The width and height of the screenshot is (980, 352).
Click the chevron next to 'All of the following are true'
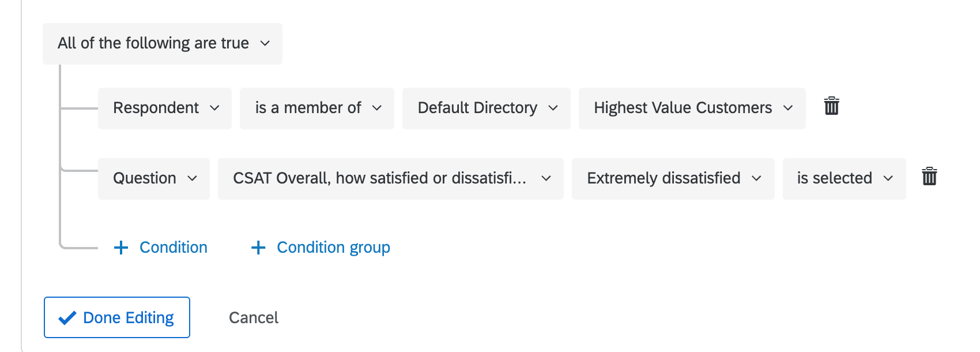[265, 43]
